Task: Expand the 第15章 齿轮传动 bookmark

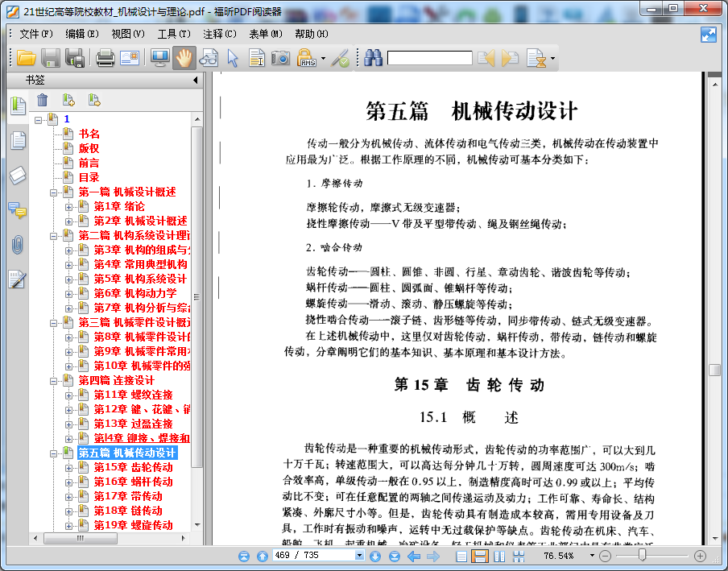Action: pos(68,468)
